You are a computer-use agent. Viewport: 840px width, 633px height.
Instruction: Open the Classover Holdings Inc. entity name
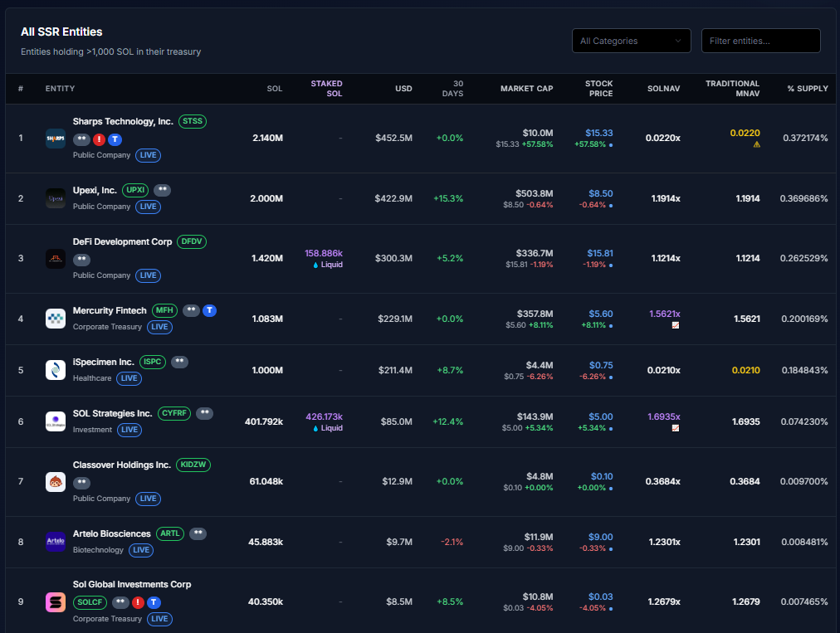[x=122, y=465]
